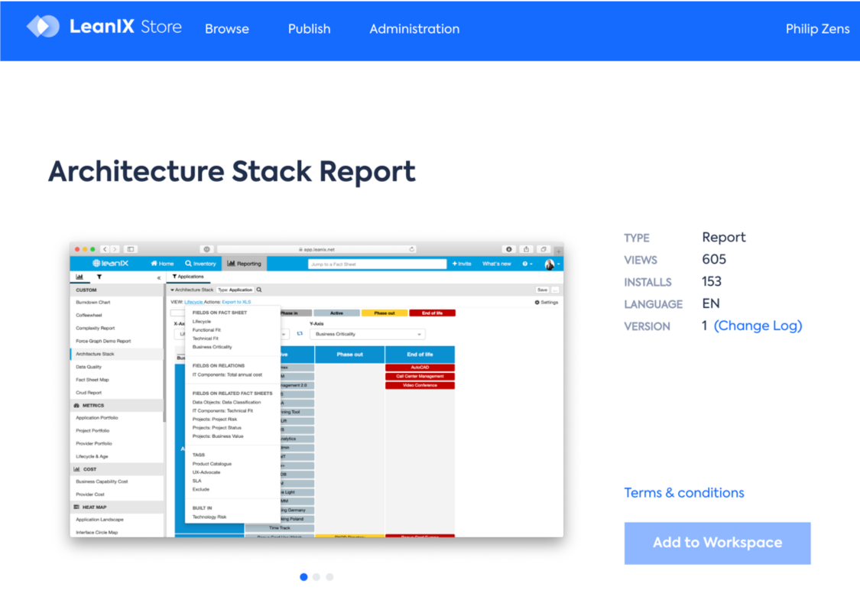
Task: Click the Active legend swatch in preview
Action: (336, 313)
